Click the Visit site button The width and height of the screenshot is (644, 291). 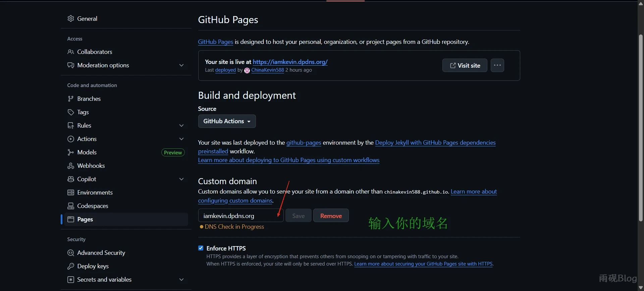coord(465,65)
